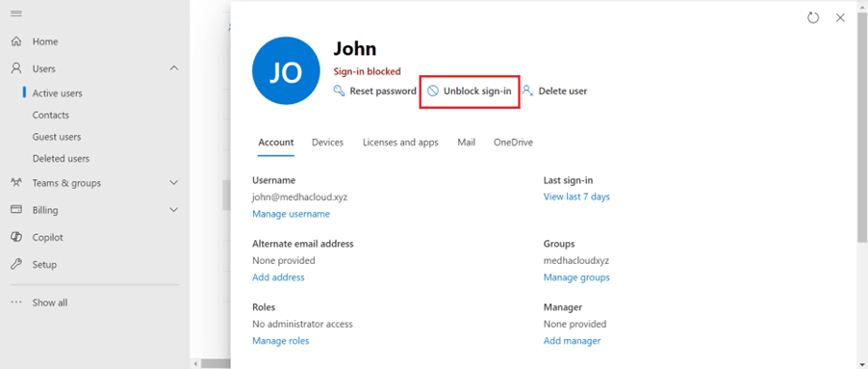The height and width of the screenshot is (369, 868).
Task: Switch to the Devices tab
Action: [x=328, y=143]
